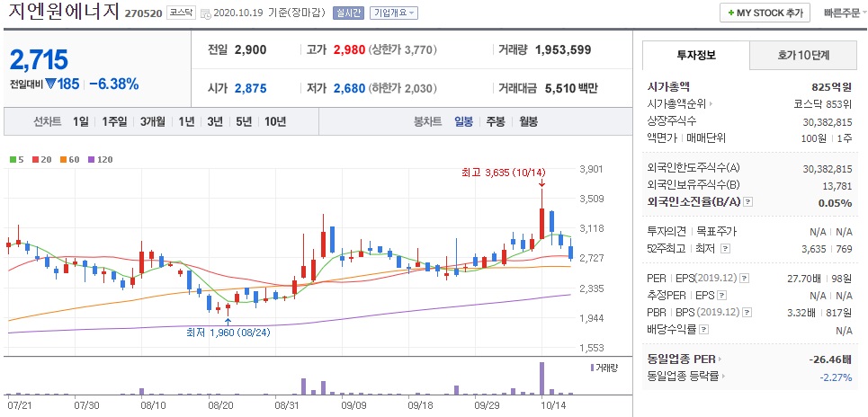Click the change rate -6.38%

[x=114, y=84]
